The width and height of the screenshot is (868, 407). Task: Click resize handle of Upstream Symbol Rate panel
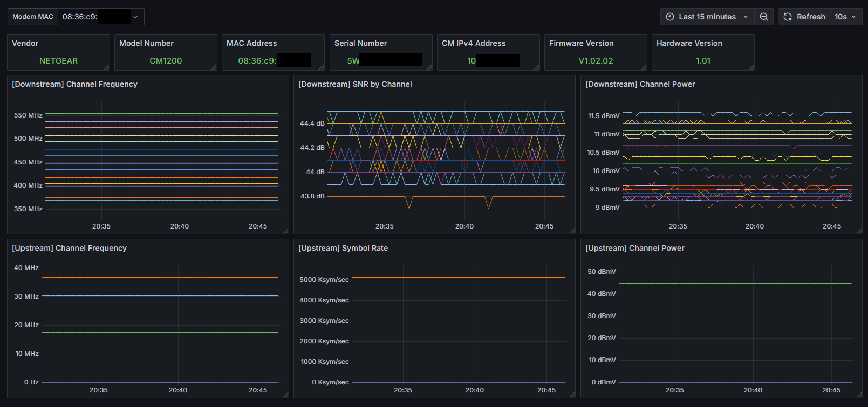click(572, 395)
